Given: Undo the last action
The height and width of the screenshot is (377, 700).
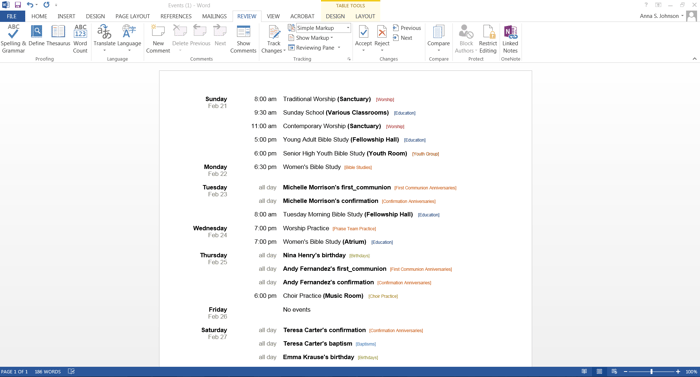Looking at the screenshot, I should (x=30, y=5).
